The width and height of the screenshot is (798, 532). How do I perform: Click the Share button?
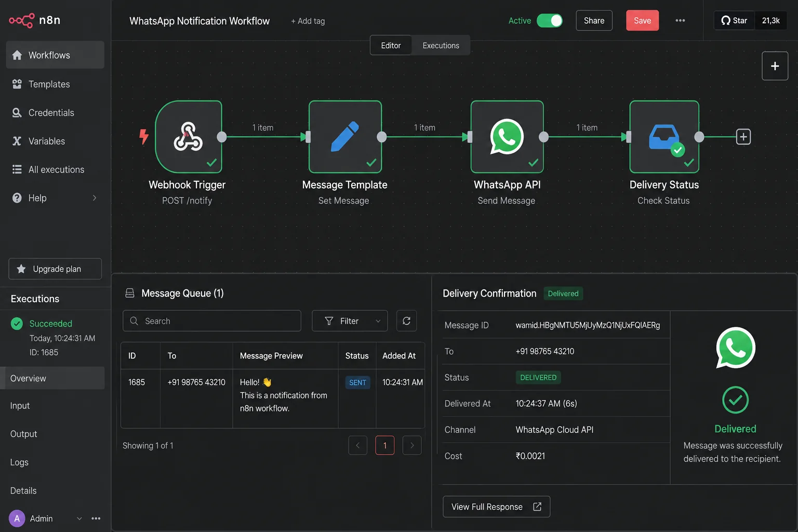594,20
